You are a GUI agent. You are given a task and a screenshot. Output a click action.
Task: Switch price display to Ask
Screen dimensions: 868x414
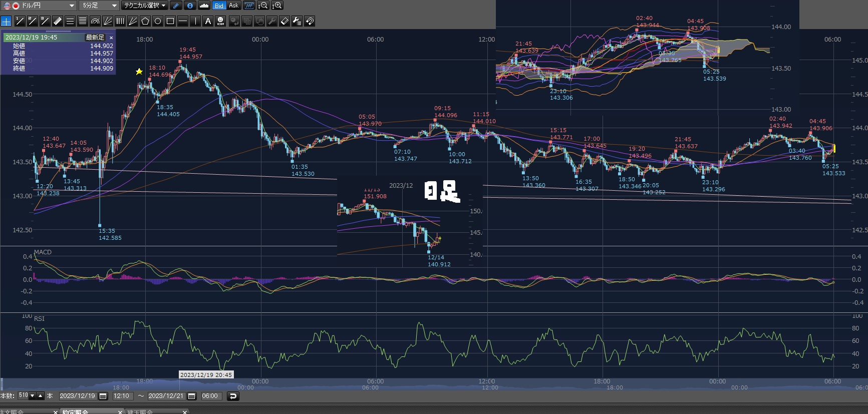click(233, 6)
